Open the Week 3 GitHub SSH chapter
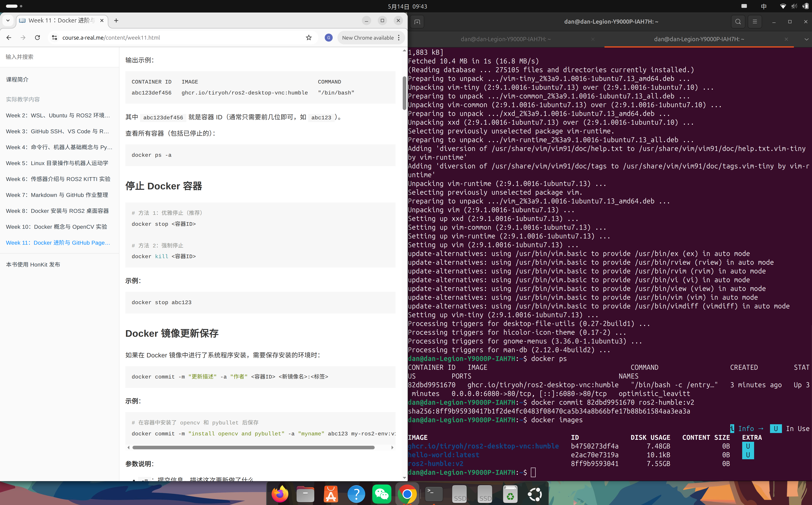 coord(58,132)
